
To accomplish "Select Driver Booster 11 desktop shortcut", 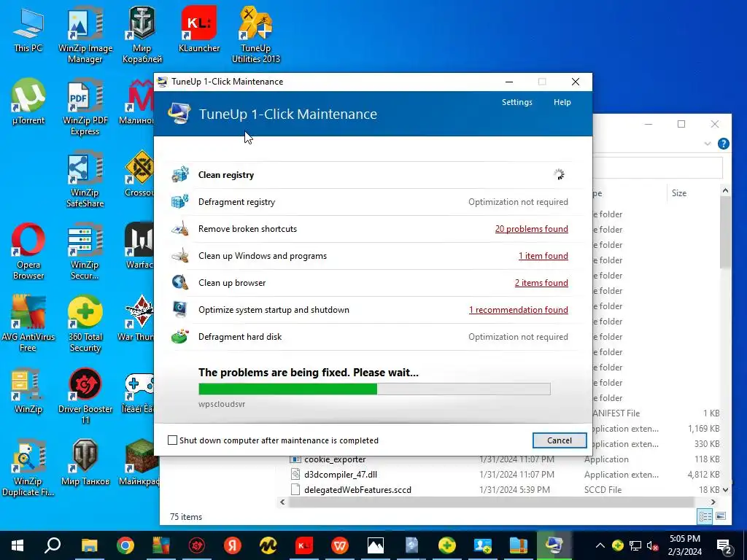I will [x=85, y=396].
